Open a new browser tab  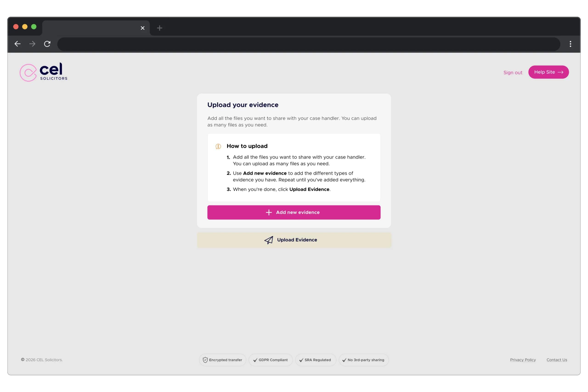[x=159, y=28]
